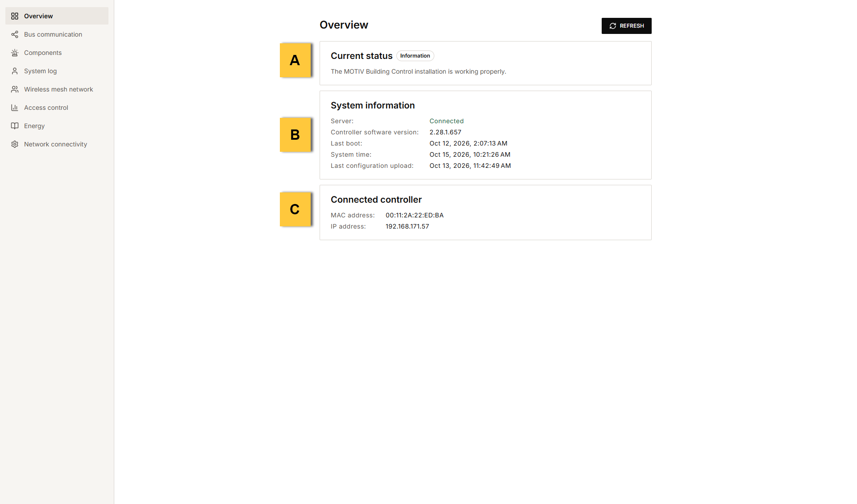Navigate to Energy page

click(x=57, y=126)
